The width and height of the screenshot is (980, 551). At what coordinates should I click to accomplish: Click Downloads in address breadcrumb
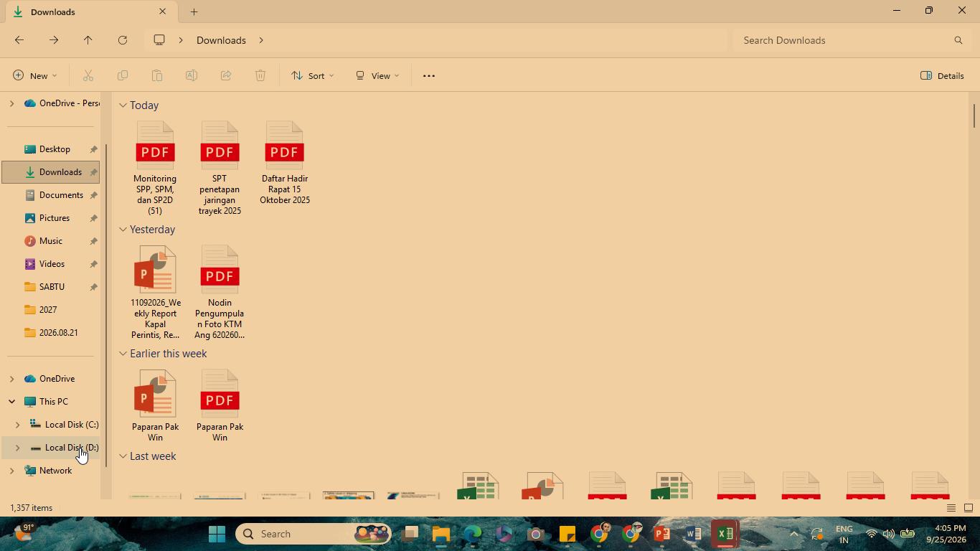[x=221, y=40]
